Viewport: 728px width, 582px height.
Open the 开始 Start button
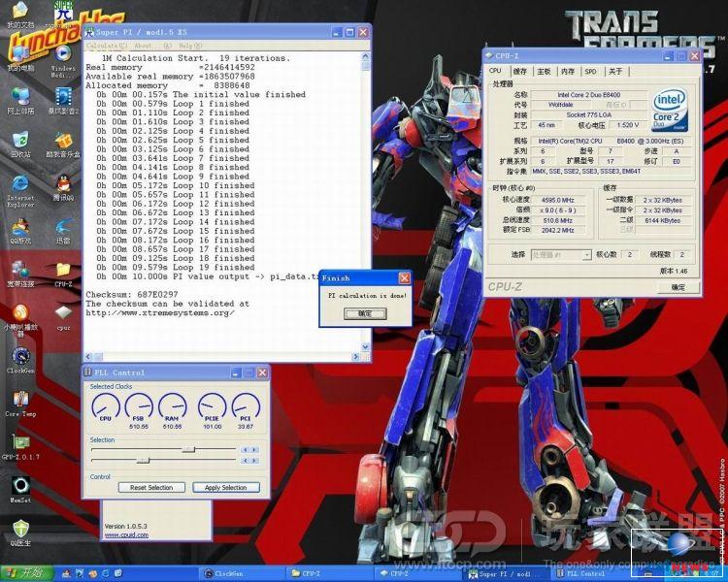coord(26,572)
